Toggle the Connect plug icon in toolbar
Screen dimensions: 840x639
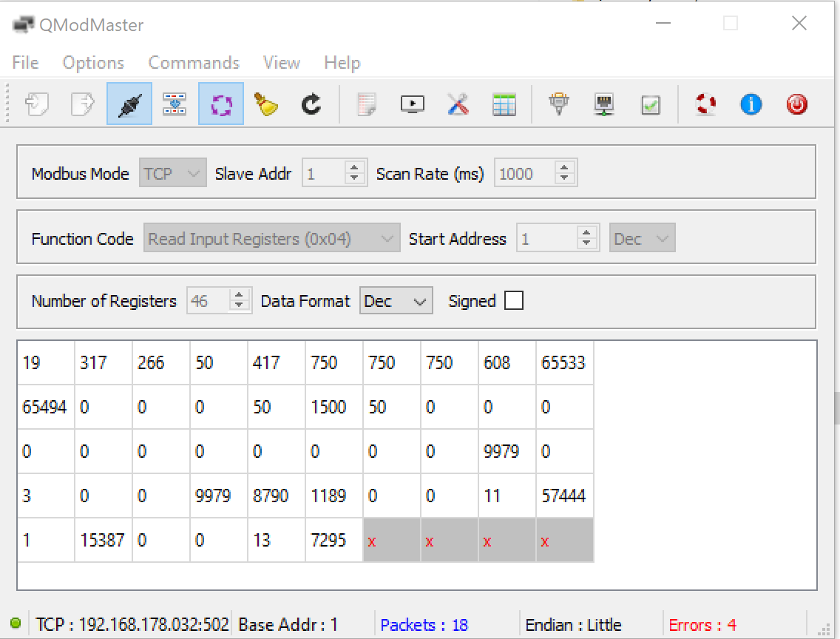(129, 104)
